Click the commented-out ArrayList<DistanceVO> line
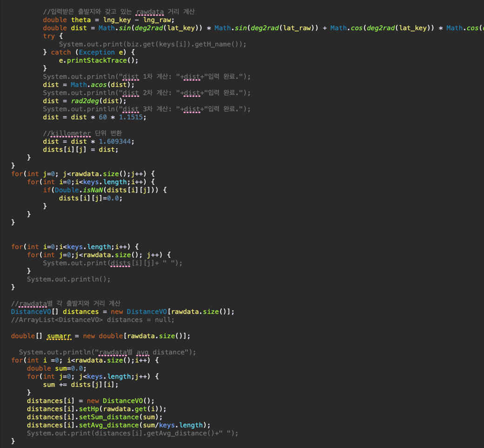The image size is (484, 448). 93,320
